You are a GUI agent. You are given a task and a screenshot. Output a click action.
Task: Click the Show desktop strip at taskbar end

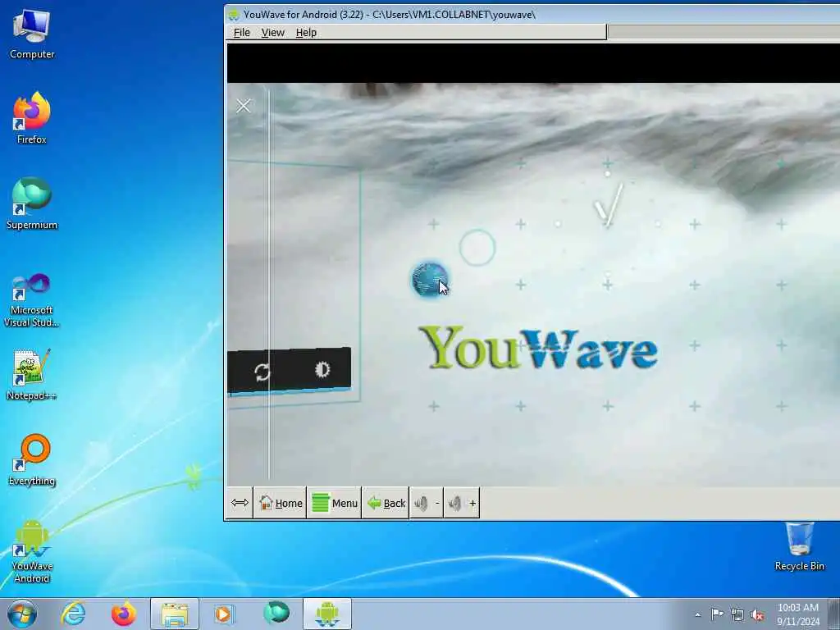[834, 614]
